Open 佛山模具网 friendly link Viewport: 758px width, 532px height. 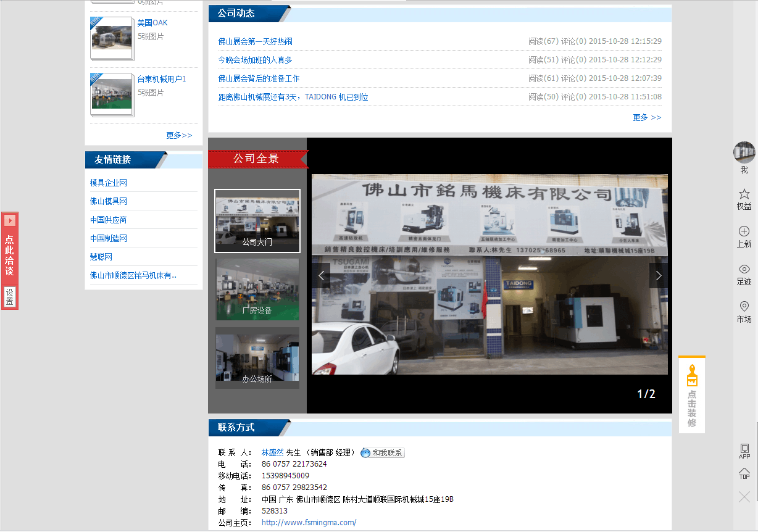(109, 201)
